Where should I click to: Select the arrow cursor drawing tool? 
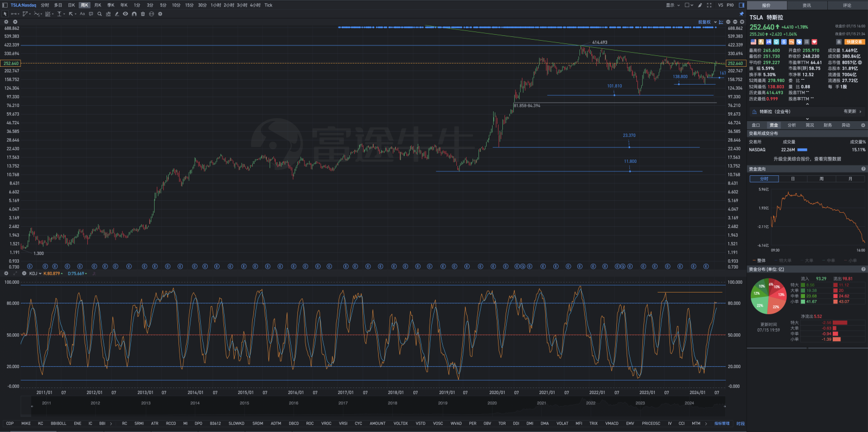tap(5, 14)
